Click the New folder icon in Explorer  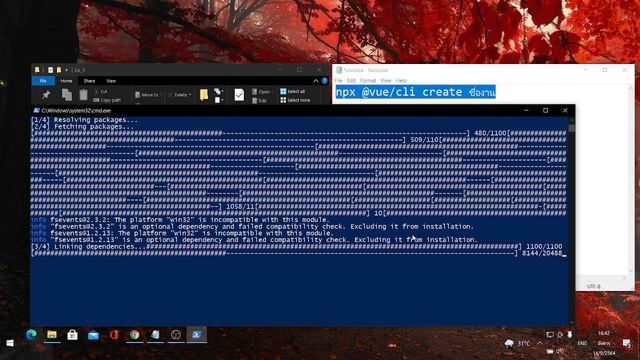204,95
